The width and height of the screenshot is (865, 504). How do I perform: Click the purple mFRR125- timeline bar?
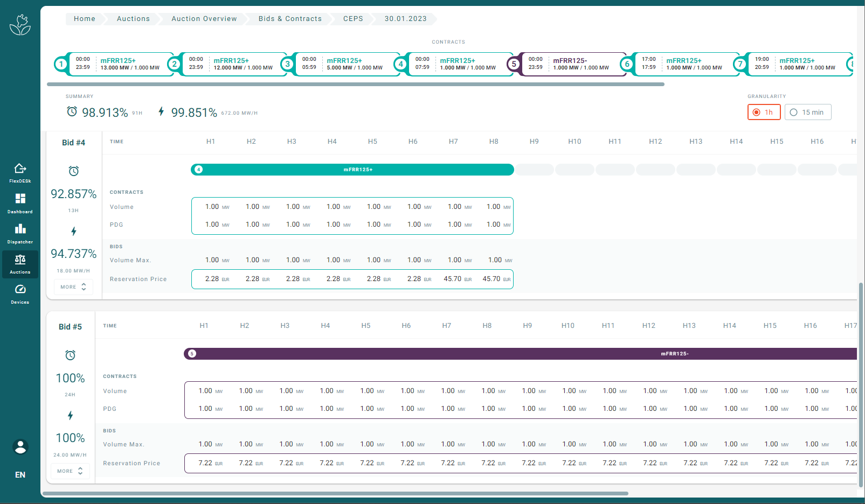(520, 354)
